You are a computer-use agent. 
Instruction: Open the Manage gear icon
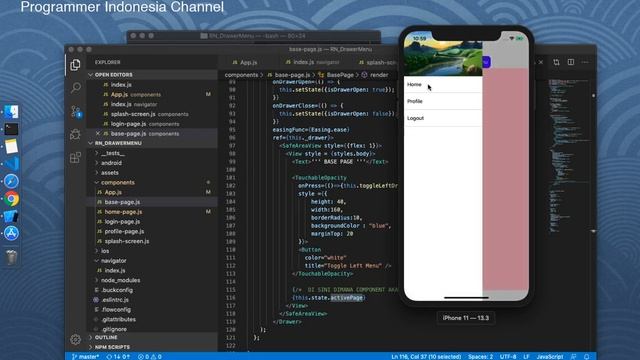[75, 339]
